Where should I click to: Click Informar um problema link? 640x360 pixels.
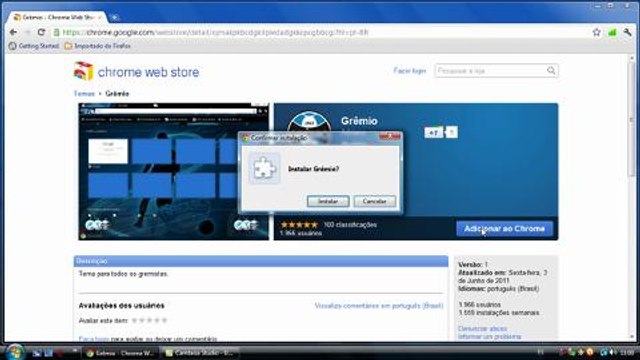[x=489, y=337]
